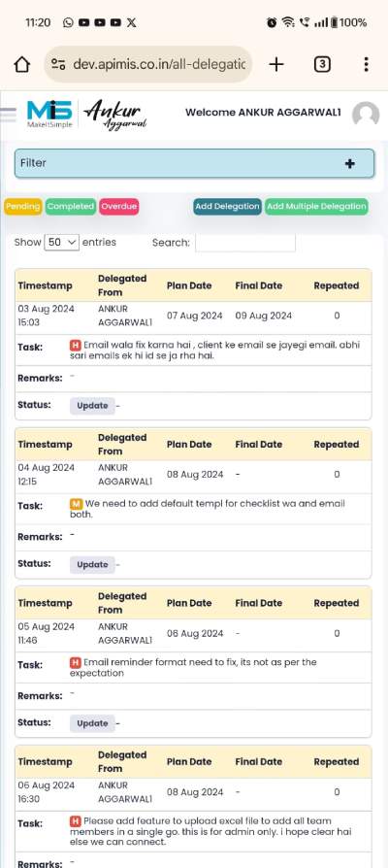This screenshot has height=868, width=388.
Task: Open the tab switcher showing 3 tabs
Action: click(322, 64)
